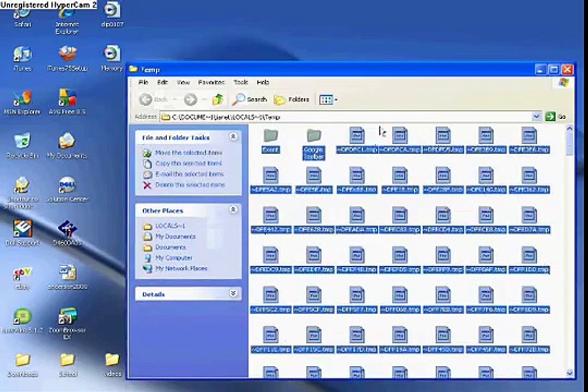Go to LOCALS~1 in Other Places

pyautogui.click(x=170, y=226)
